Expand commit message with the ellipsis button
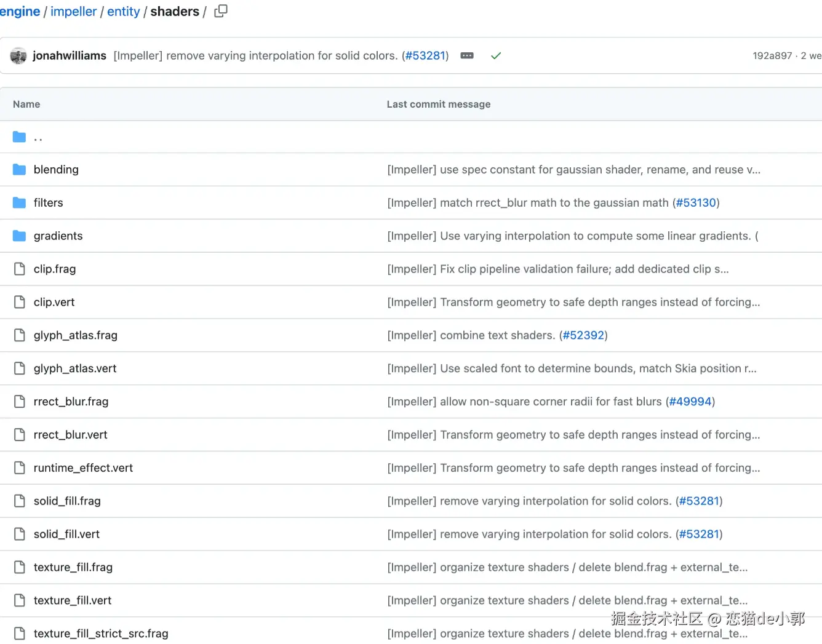 467,56
